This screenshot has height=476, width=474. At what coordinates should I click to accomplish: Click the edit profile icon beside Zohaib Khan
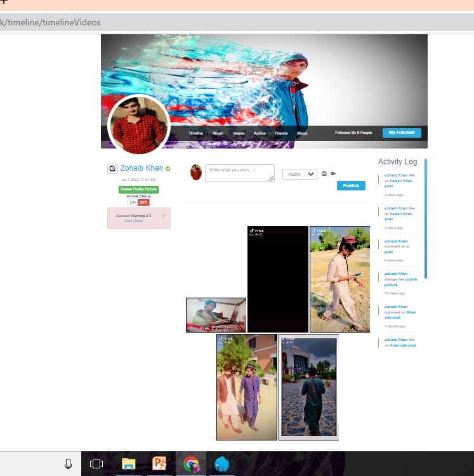pos(112,169)
